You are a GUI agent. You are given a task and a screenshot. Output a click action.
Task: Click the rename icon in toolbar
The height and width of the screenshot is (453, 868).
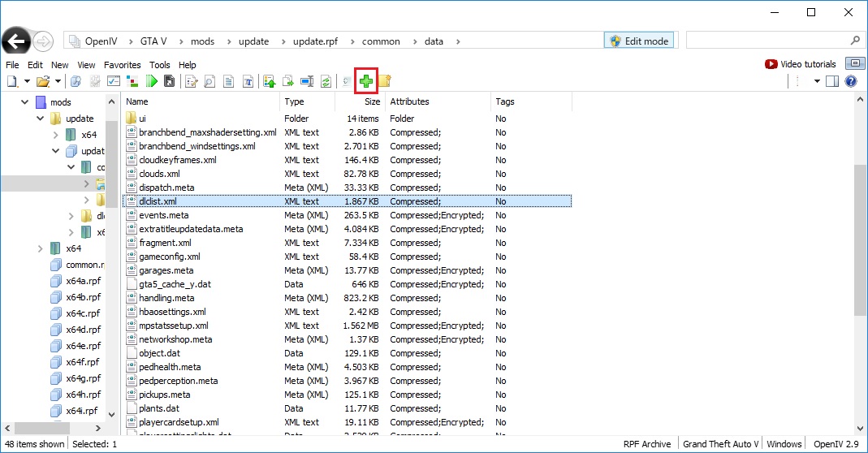[307, 81]
